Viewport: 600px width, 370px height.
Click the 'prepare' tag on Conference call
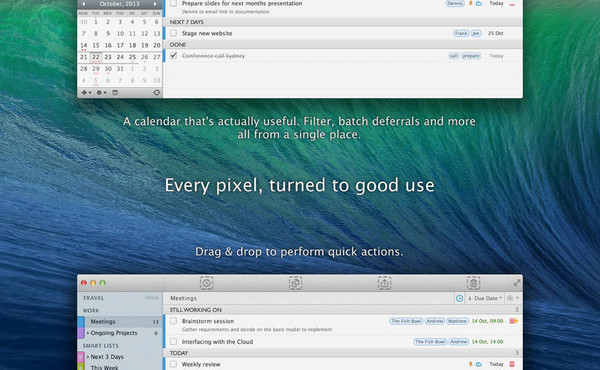click(471, 56)
